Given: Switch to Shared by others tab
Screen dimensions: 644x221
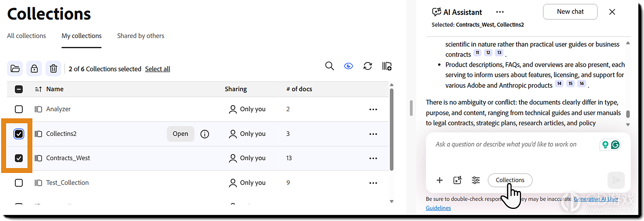Looking at the screenshot, I should point(141,36).
